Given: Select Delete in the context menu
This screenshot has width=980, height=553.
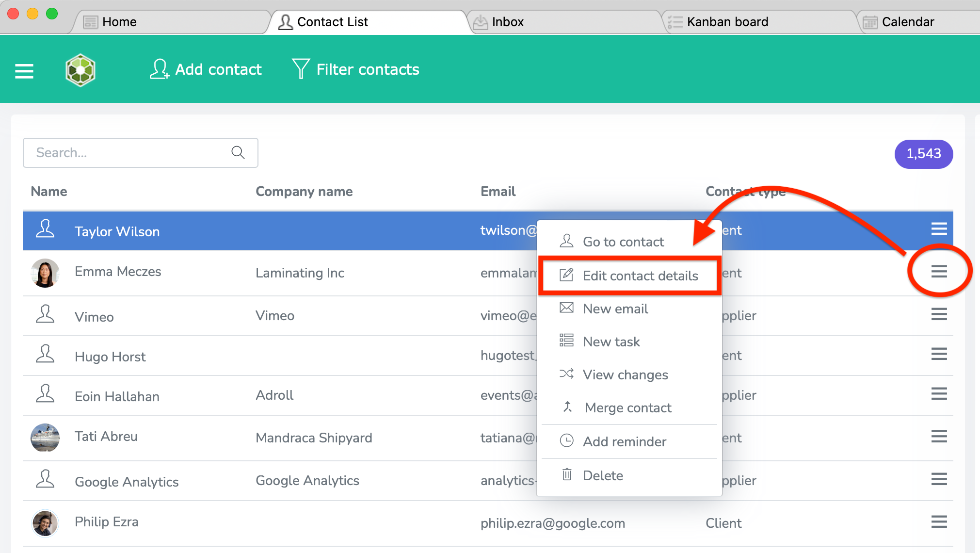Looking at the screenshot, I should pyautogui.click(x=602, y=475).
